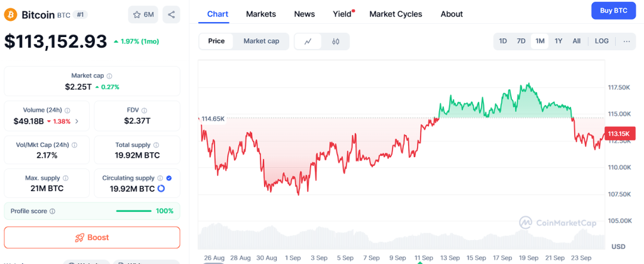Click info icon beside Profile score
The height and width of the screenshot is (264, 644).
point(52,211)
